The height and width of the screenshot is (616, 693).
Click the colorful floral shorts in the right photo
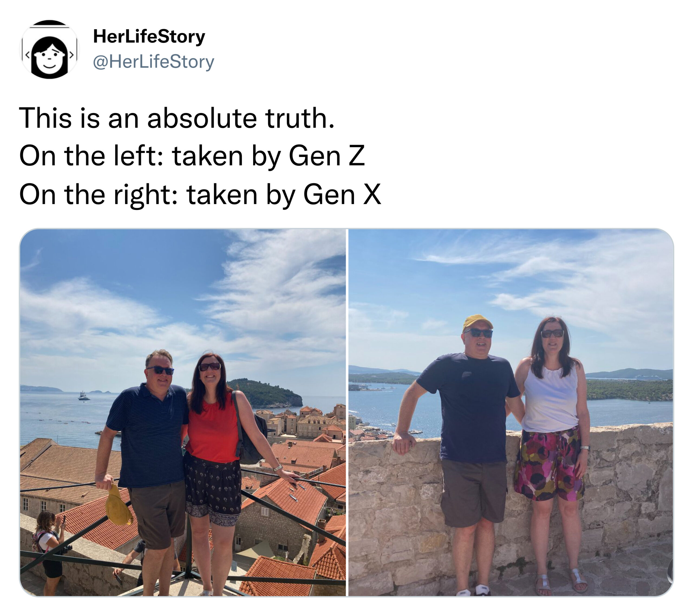tap(548, 464)
